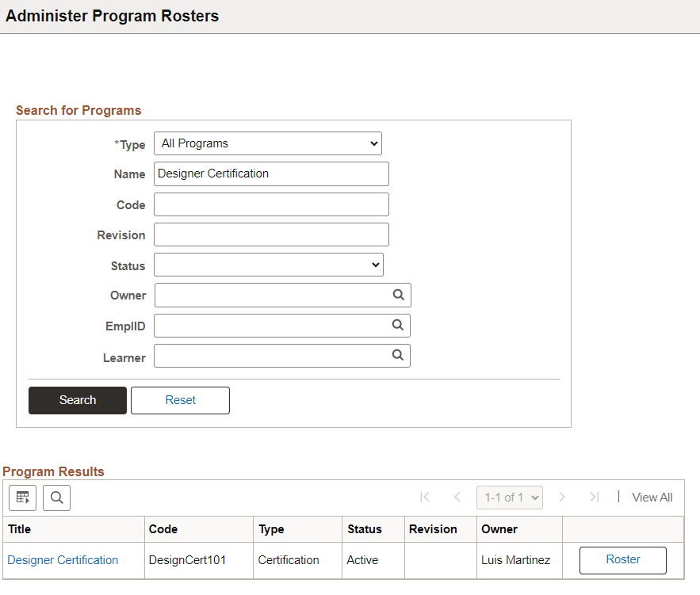Screen dimensions: 700x595
Task: Click the previous page arrow icon
Action: coord(457,497)
